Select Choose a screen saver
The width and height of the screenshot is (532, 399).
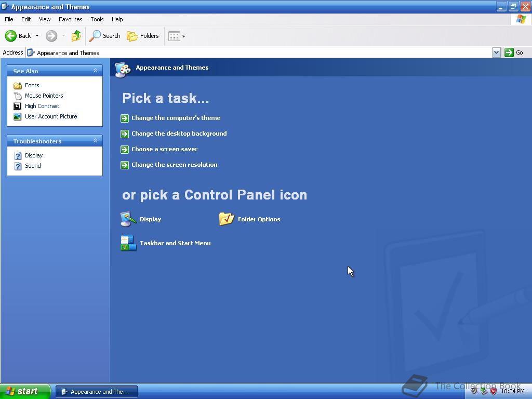pos(164,149)
